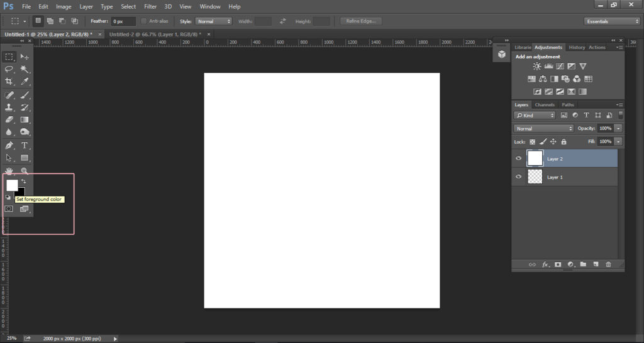Choose the Eraser tool
Viewport: 644px width, 343px height.
(x=9, y=119)
